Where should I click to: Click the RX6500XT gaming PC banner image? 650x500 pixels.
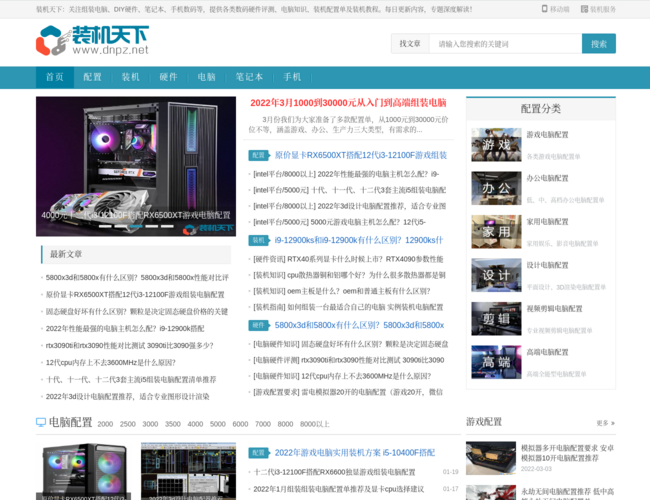(x=136, y=166)
